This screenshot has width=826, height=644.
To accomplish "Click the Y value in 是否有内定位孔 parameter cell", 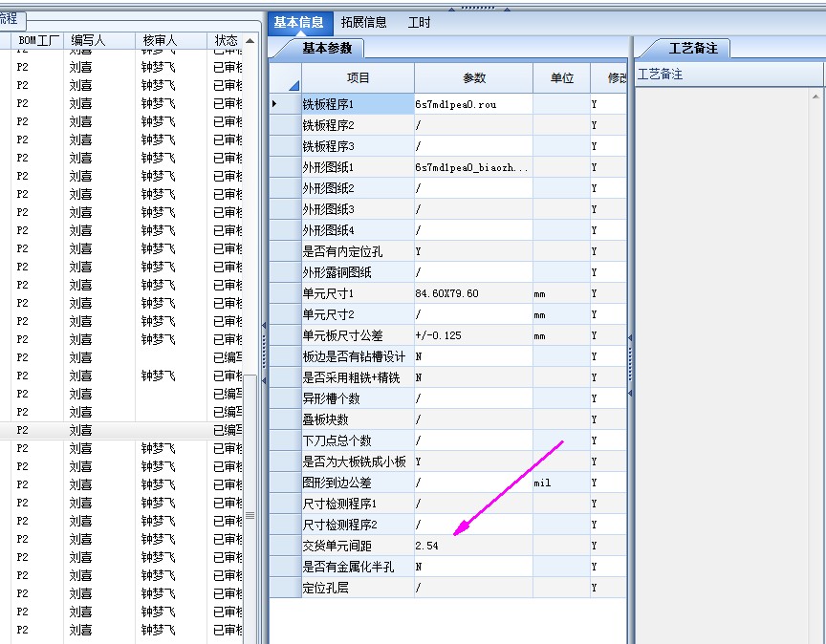I will 419,251.
